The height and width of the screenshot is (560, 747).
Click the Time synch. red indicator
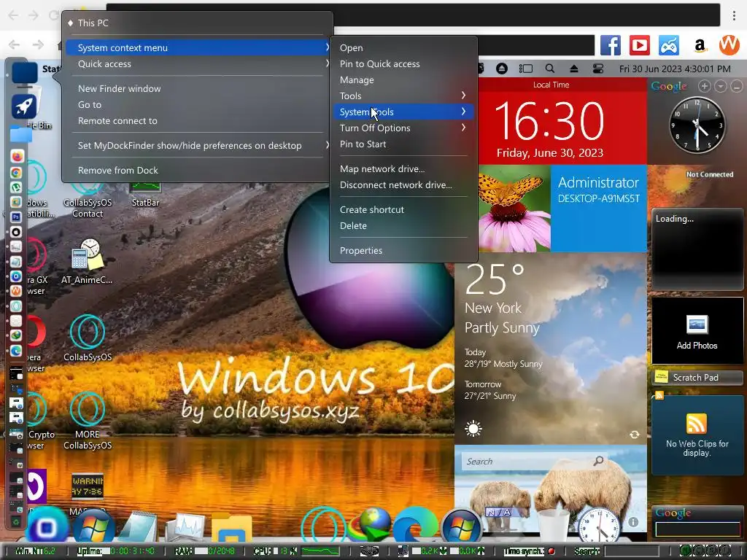(551, 551)
